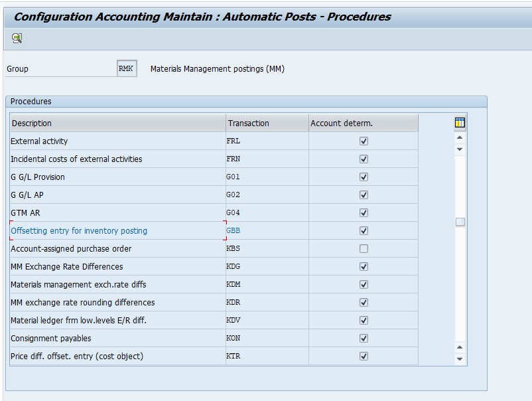This screenshot has height=401, width=532.
Task: Toggle Account determ. checkbox for G04
Action: click(x=364, y=213)
